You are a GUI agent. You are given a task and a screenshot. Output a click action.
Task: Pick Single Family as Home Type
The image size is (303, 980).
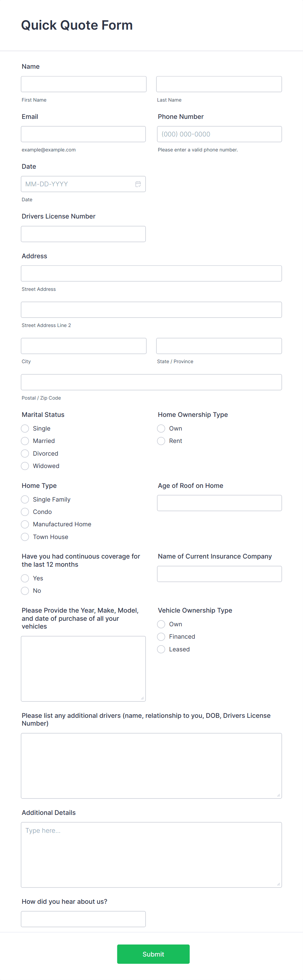(25, 499)
